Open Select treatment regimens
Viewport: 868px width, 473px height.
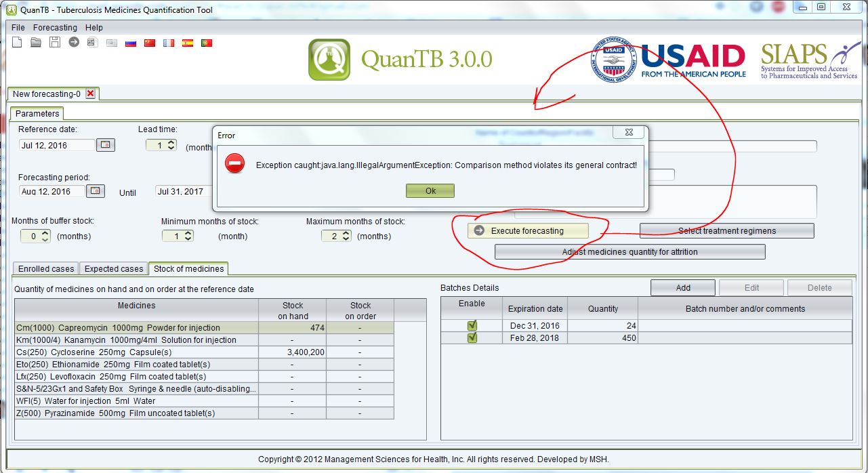[x=727, y=231]
